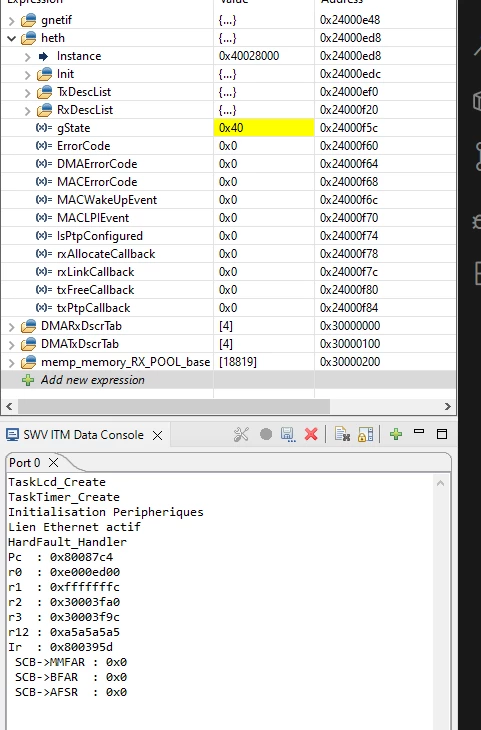The width and height of the screenshot is (481, 730).
Task: Click the TxDescList folder icon
Action: pos(44,92)
